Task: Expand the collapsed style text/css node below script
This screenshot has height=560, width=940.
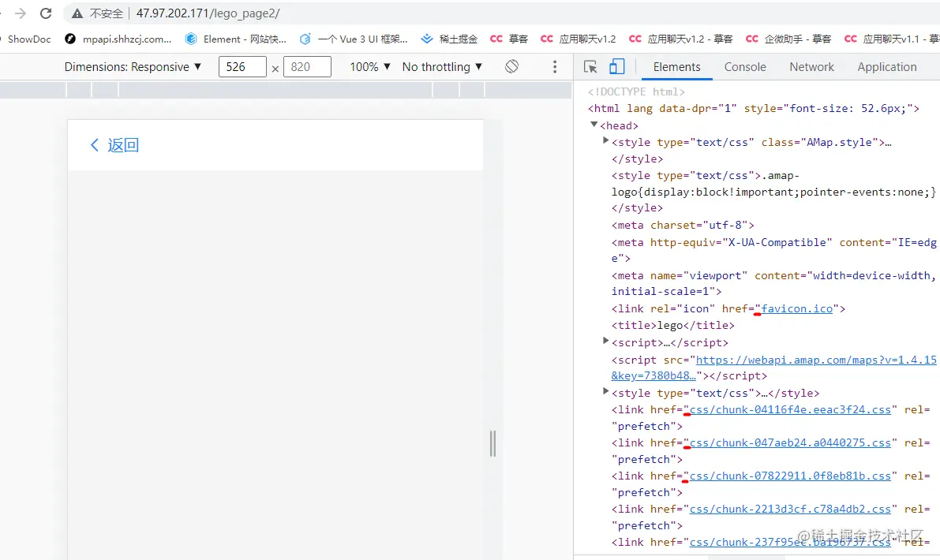Action: point(605,392)
